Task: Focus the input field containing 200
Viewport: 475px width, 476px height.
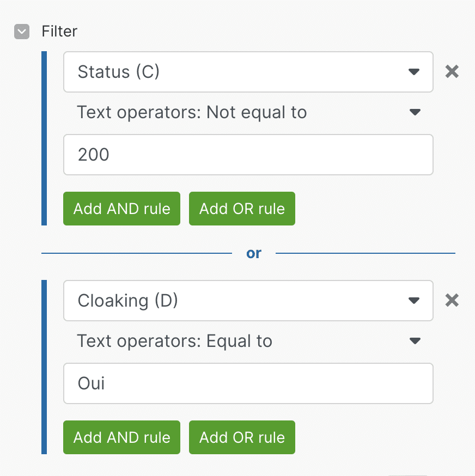Action: pyautogui.click(x=248, y=155)
